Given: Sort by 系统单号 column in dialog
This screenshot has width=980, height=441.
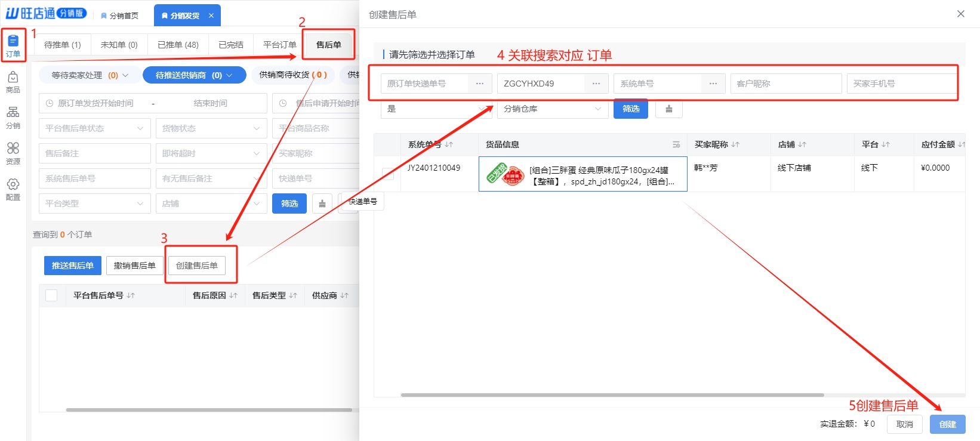Looking at the screenshot, I should 449,144.
